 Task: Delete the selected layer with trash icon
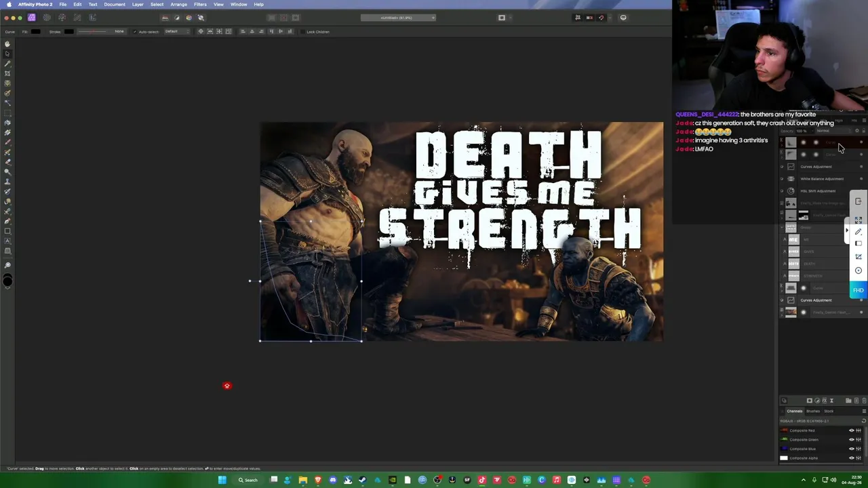click(864, 401)
